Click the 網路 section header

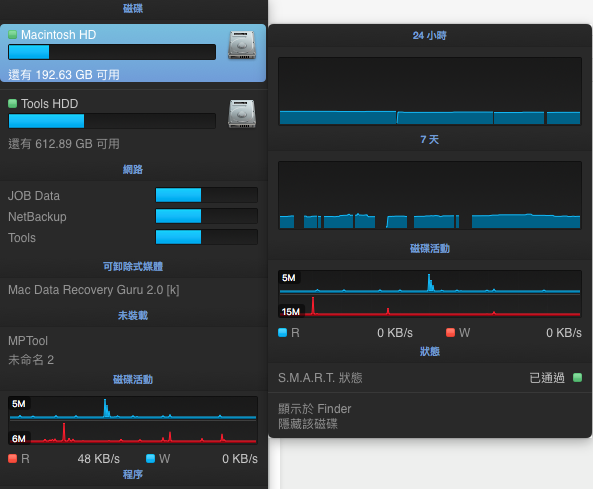click(133, 169)
